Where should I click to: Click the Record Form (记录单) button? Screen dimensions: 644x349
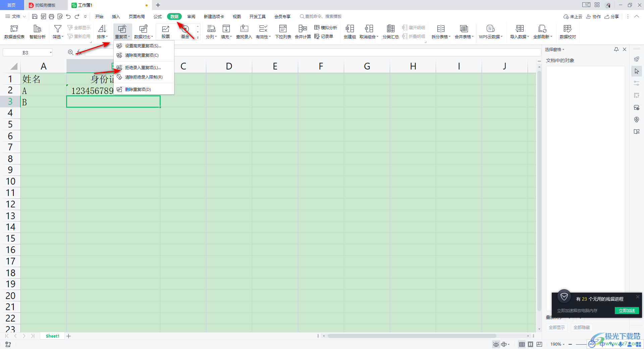click(324, 36)
